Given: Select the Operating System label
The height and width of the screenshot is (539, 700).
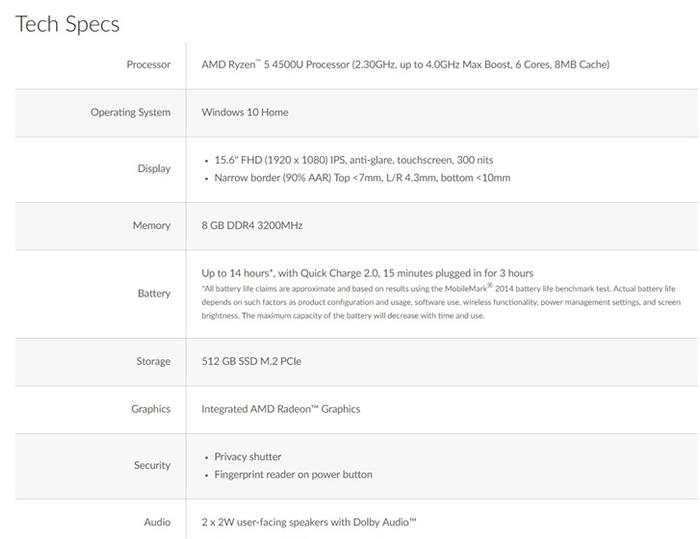Looking at the screenshot, I should (x=130, y=113).
